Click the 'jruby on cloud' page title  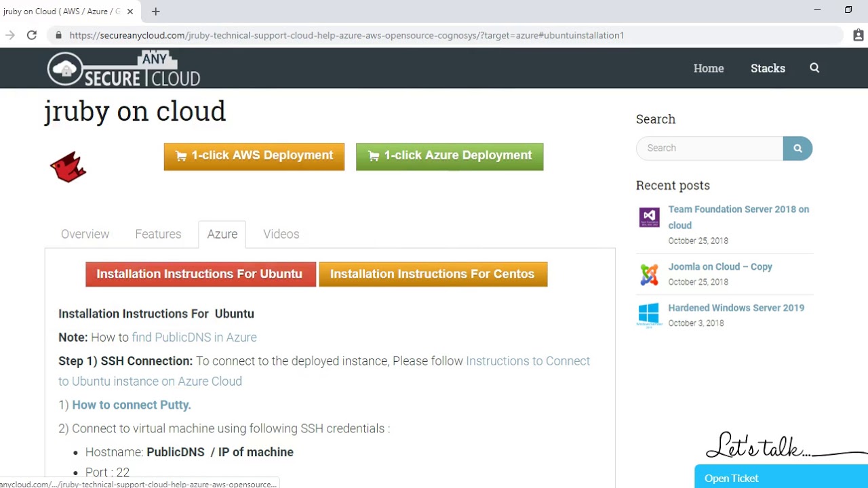[x=135, y=111]
